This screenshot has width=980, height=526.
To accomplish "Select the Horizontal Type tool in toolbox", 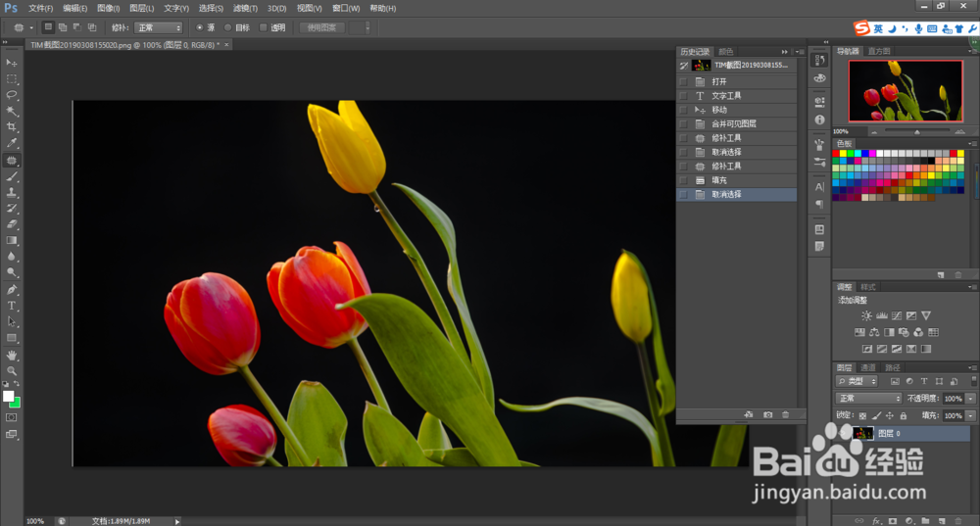I will (11, 306).
